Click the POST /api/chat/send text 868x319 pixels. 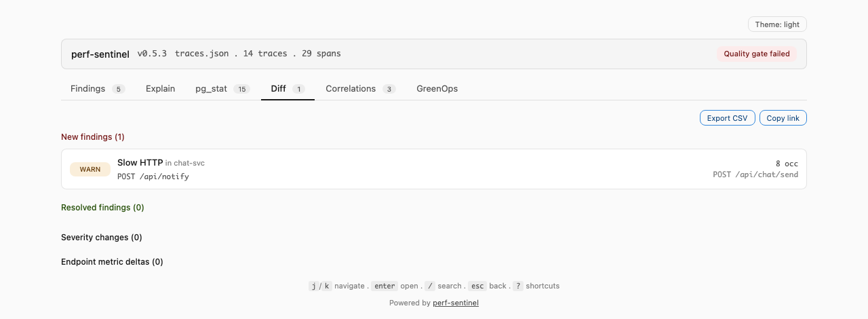pyautogui.click(x=755, y=174)
